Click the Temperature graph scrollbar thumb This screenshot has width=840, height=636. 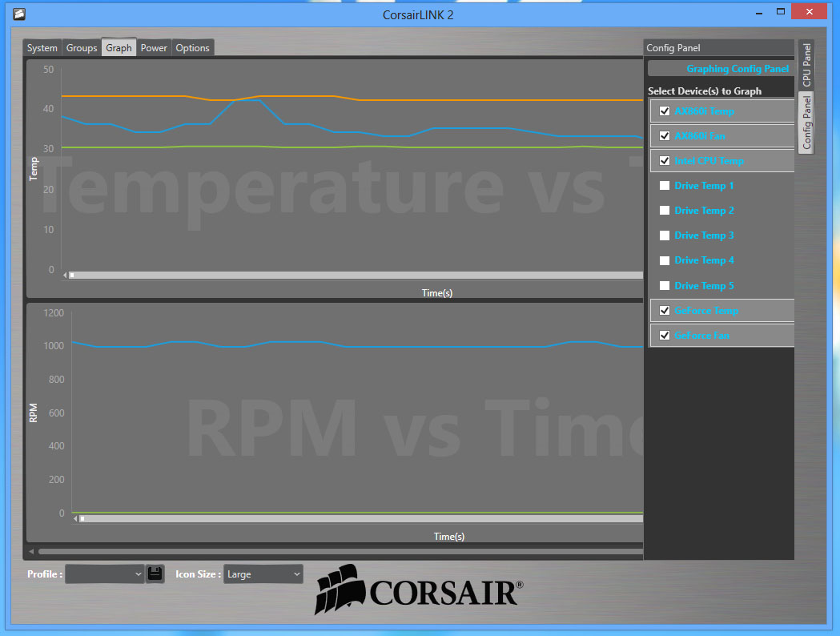pyautogui.click(x=72, y=276)
